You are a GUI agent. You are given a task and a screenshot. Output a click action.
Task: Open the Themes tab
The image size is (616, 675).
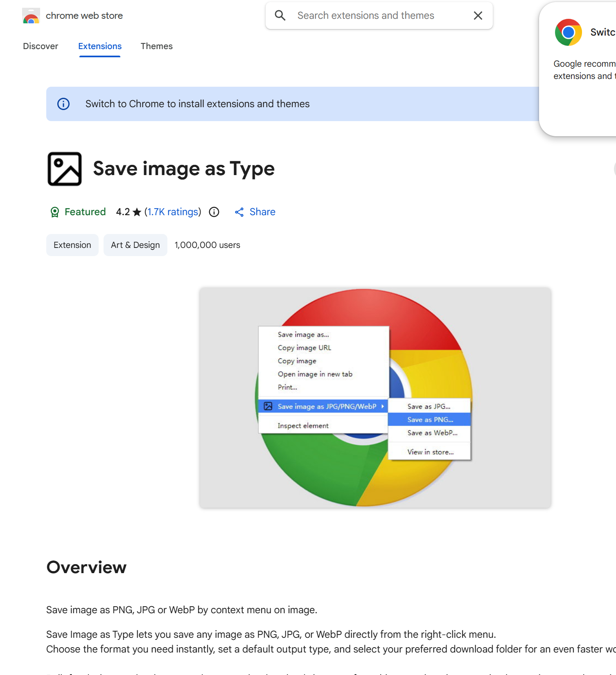pos(156,46)
